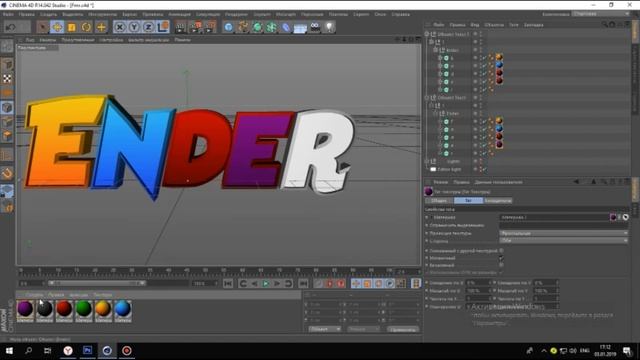The image size is (640, 360).
Task: Select Texture mode checkerboard icon
Action: click(x=7, y=79)
